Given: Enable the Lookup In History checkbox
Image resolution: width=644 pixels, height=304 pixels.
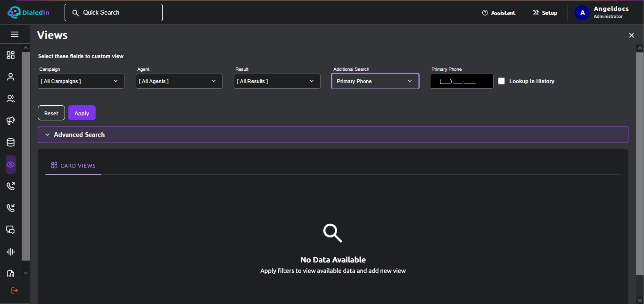Looking at the screenshot, I should tap(501, 81).
